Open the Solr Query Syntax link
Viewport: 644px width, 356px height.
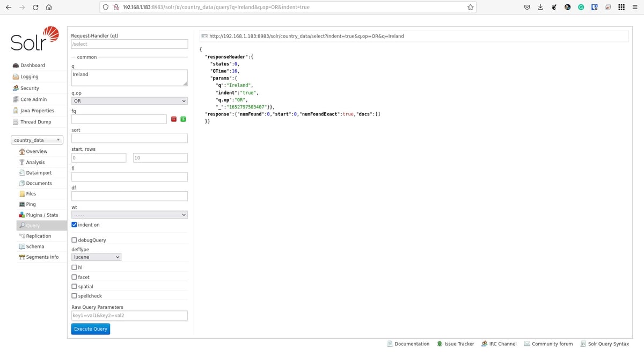(608, 344)
